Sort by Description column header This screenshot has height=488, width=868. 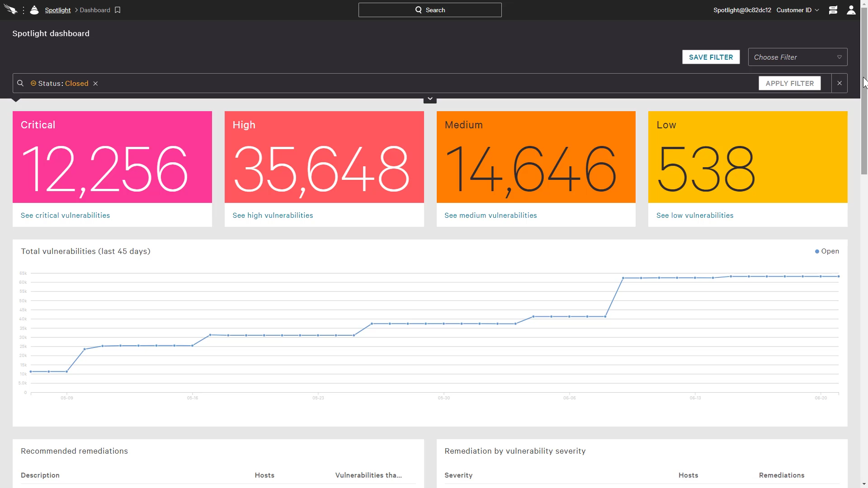[40, 475]
